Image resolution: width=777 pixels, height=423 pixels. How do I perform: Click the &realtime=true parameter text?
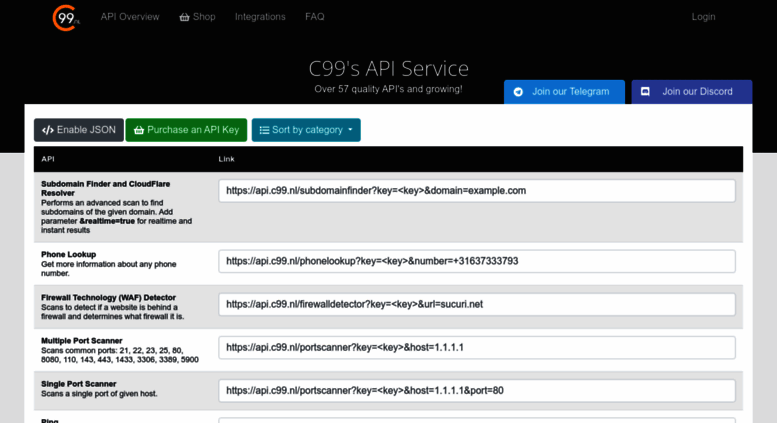pos(107,221)
